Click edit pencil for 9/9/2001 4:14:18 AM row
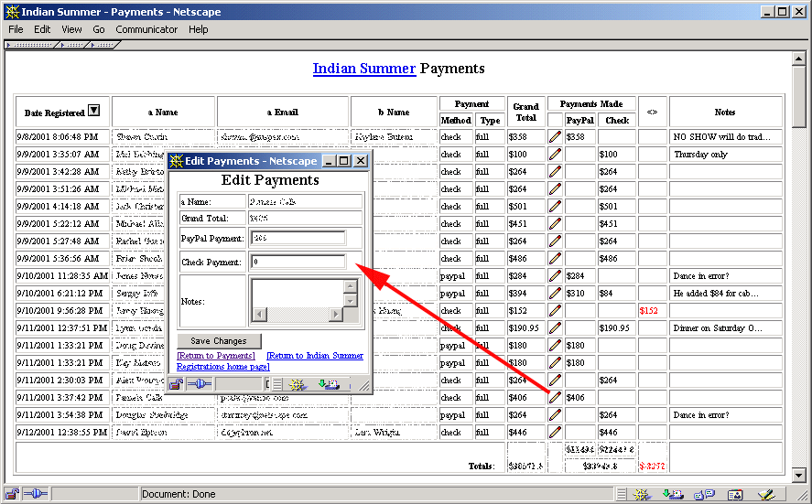The image size is (812, 504). (x=555, y=207)
